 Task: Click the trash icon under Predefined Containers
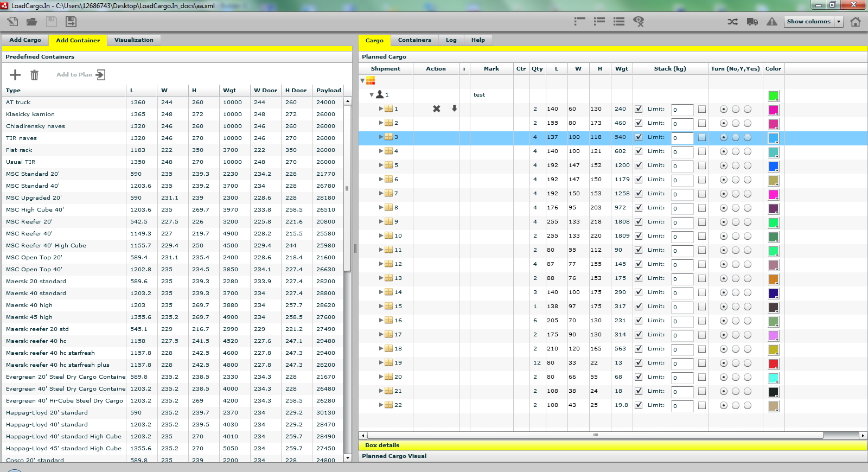pyautogui.click(x=34, y=75)
